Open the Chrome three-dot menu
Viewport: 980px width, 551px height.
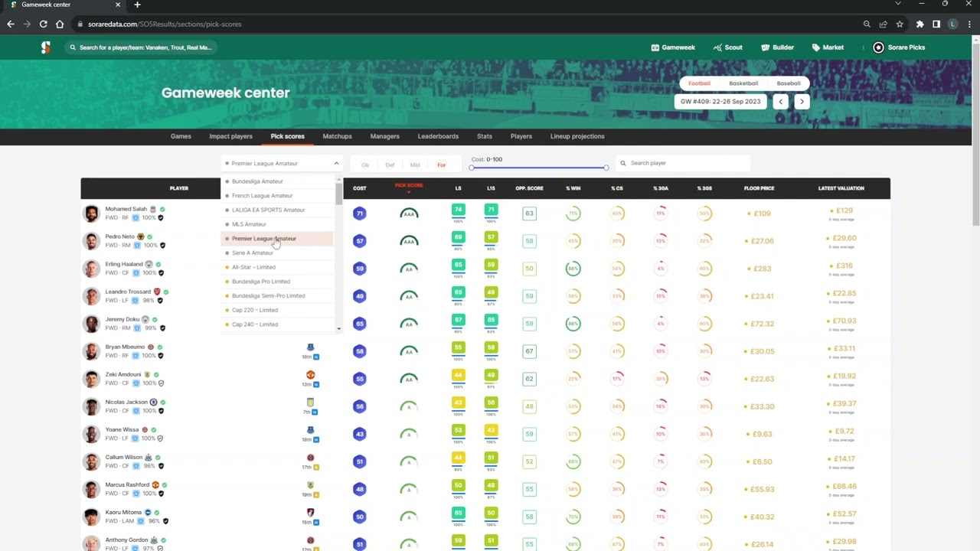pyautogui.click(x=969, y=24)
